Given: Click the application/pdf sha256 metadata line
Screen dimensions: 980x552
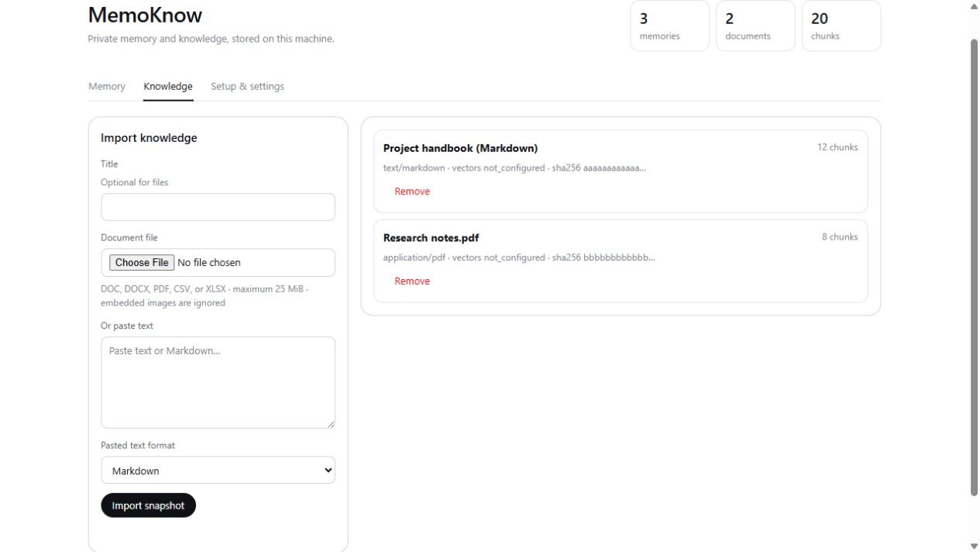Looking at the screenshot, I should (519, 257).
